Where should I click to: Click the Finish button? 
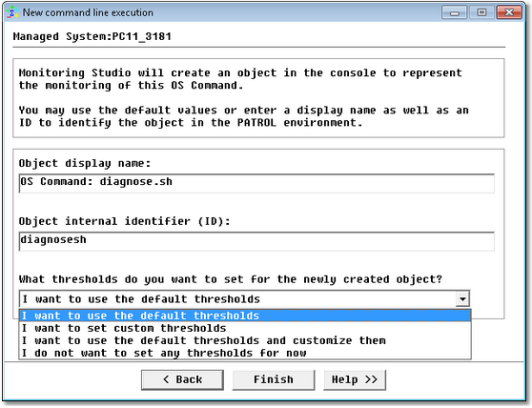(274, 379)
